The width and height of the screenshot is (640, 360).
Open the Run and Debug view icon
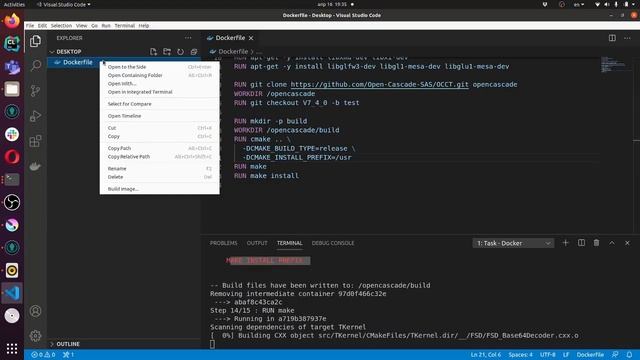coord(36,116)
